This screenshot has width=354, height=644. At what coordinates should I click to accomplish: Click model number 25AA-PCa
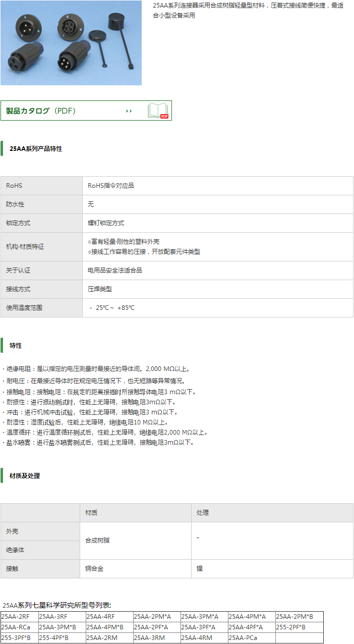click(x=243, y=638)
